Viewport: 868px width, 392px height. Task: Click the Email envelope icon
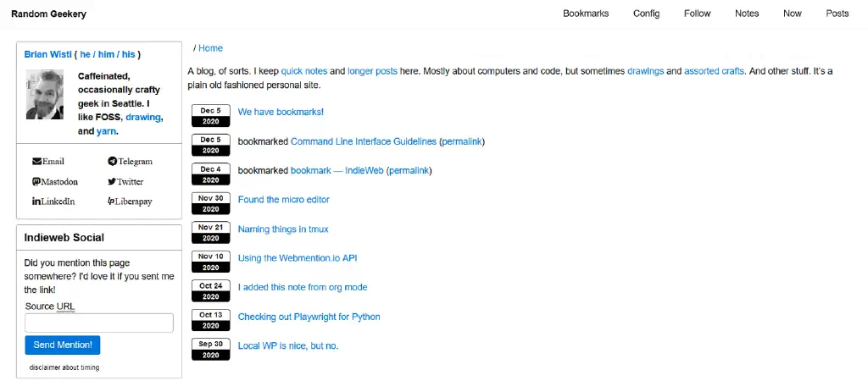pos(37,162)
